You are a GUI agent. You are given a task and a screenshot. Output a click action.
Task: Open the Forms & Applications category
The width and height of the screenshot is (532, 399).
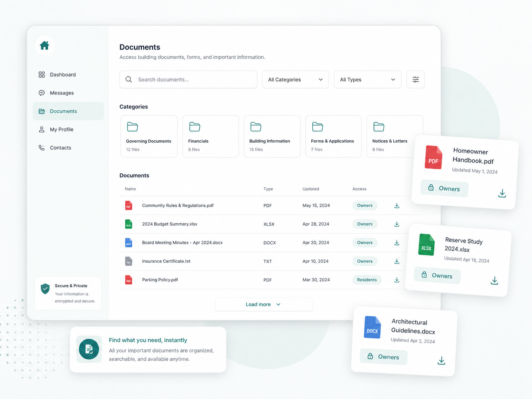click(334, 136)
